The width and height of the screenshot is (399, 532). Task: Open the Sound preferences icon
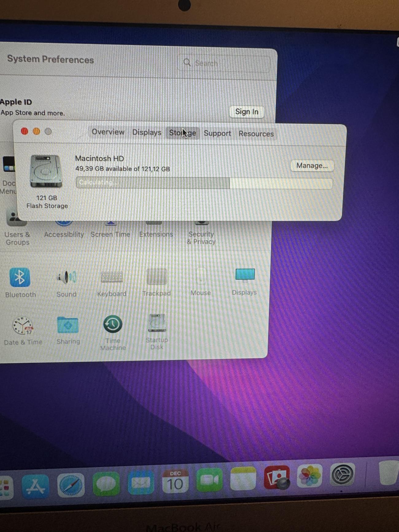66,278
